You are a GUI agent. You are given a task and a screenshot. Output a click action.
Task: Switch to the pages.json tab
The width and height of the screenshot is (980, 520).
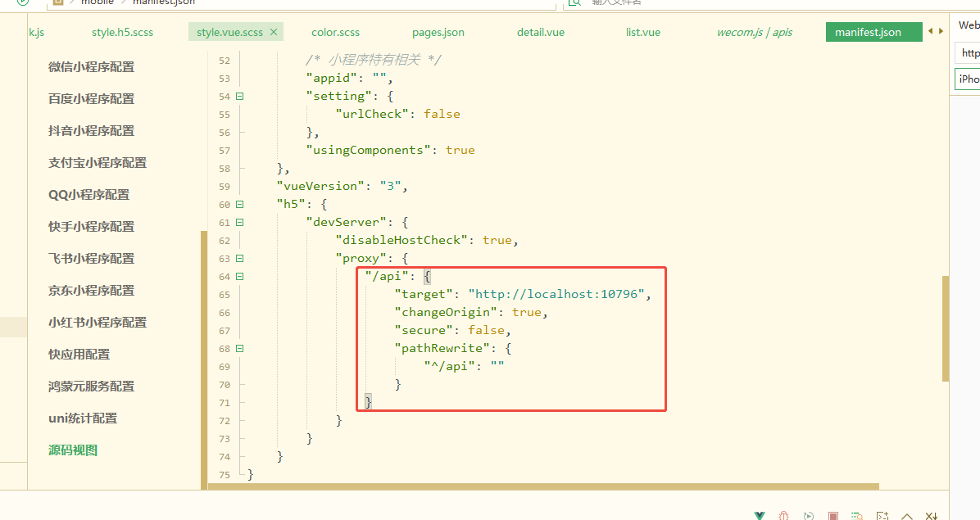coord(438,33)
